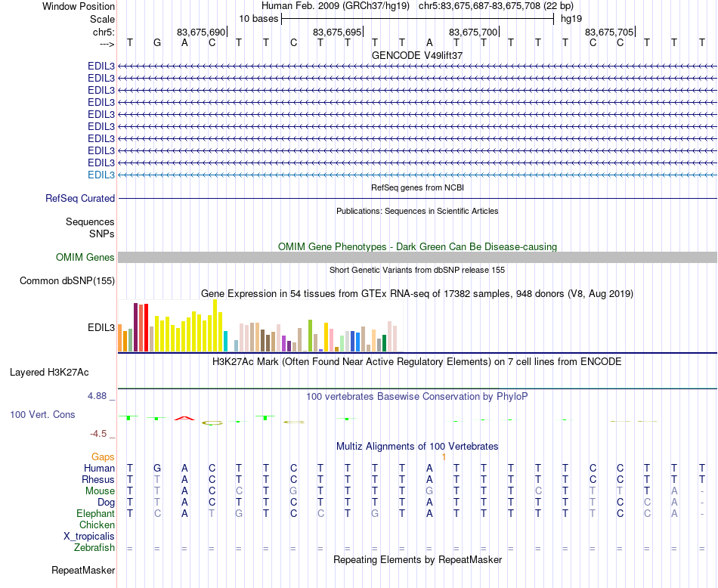The height and width of the screenshot is (588, 718).
Task: Click the Layered H3K27Ac track label
Action: pos(49,373)
